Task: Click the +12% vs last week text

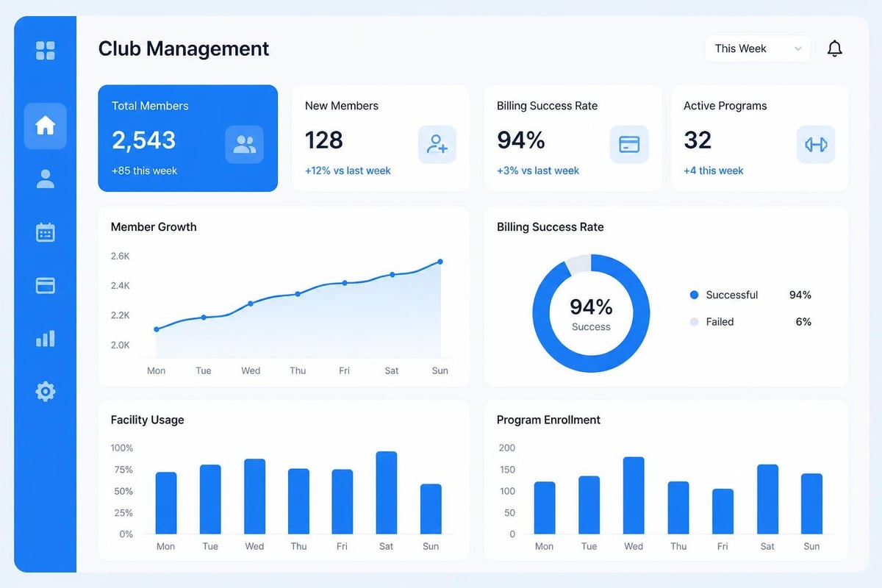Action: pyautogui.click(x=348, y=171)
